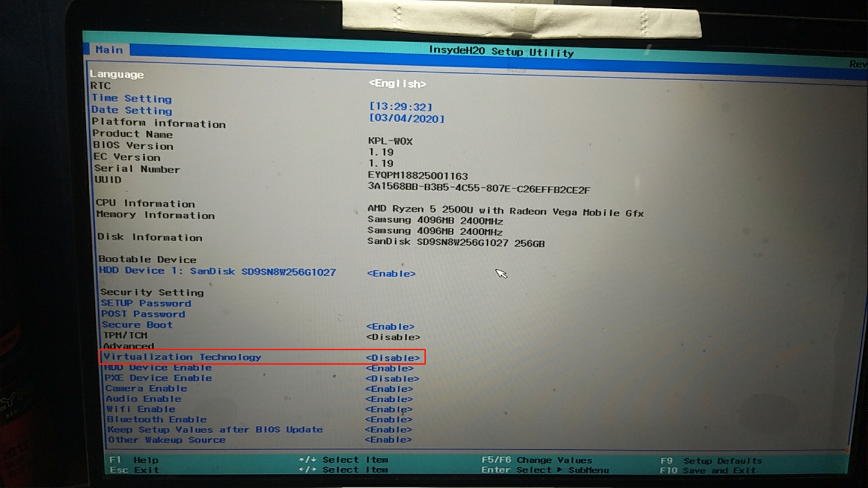
Task: Select the Time Setting item
Action: point(132,99)
